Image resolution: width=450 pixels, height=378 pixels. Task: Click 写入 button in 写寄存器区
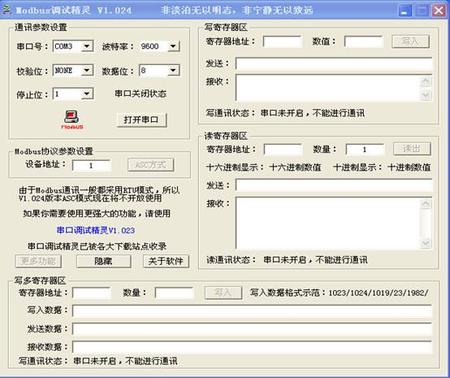(411, 42)
